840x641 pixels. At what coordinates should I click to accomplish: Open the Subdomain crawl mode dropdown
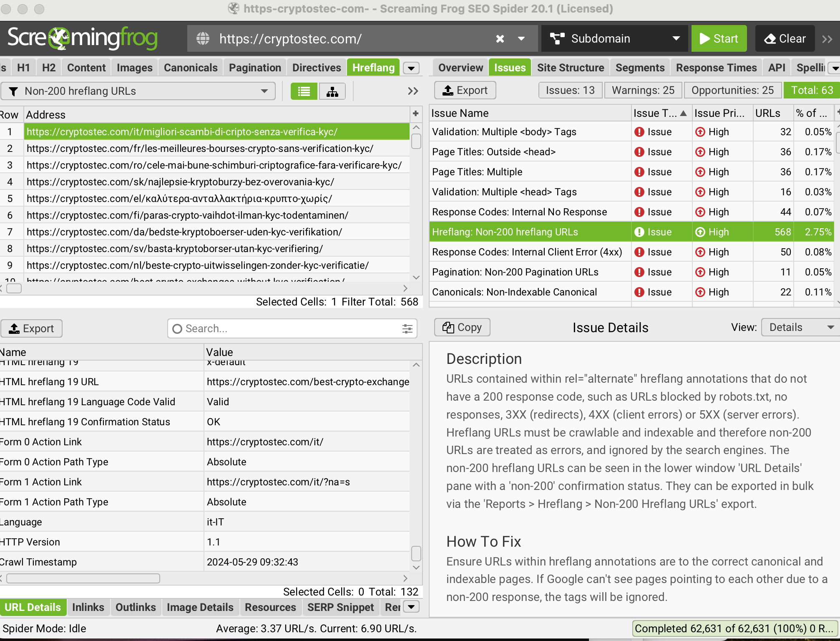pyautogui.click(x=614, y=39)
